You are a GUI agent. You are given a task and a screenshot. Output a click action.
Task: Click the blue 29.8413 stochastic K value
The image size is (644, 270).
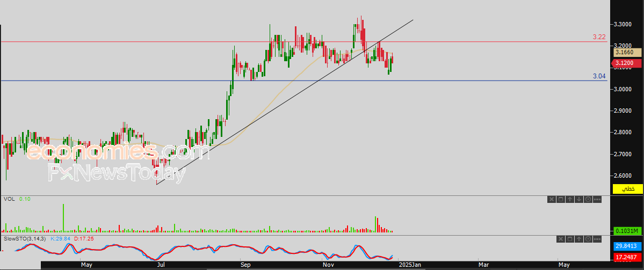click(x=627, y=246)
